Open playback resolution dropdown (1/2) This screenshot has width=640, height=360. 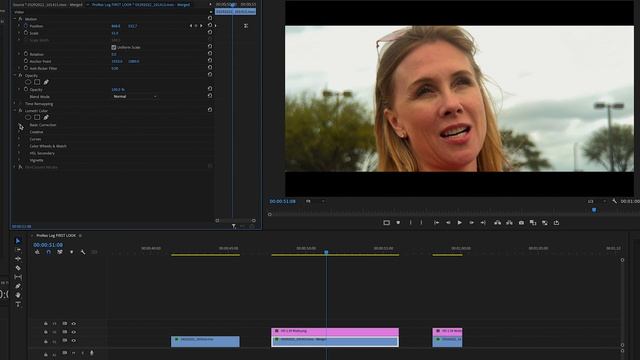tap(597, 201)
